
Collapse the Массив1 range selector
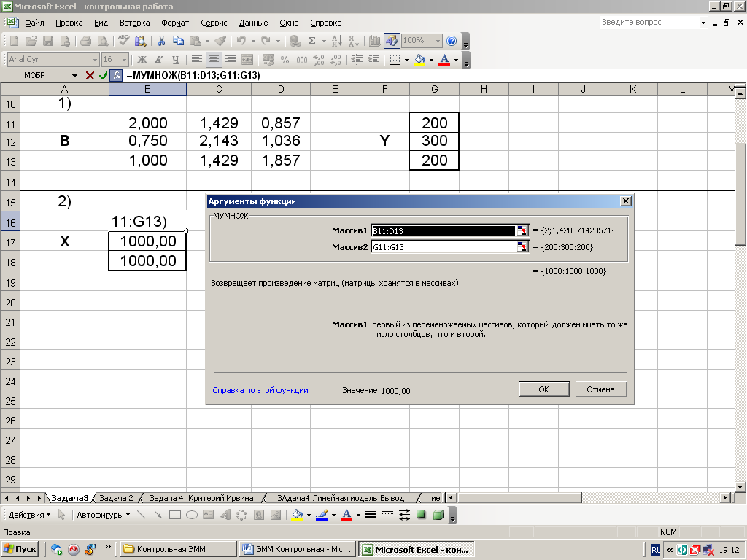pyautogui.click(x=522, y=230)
